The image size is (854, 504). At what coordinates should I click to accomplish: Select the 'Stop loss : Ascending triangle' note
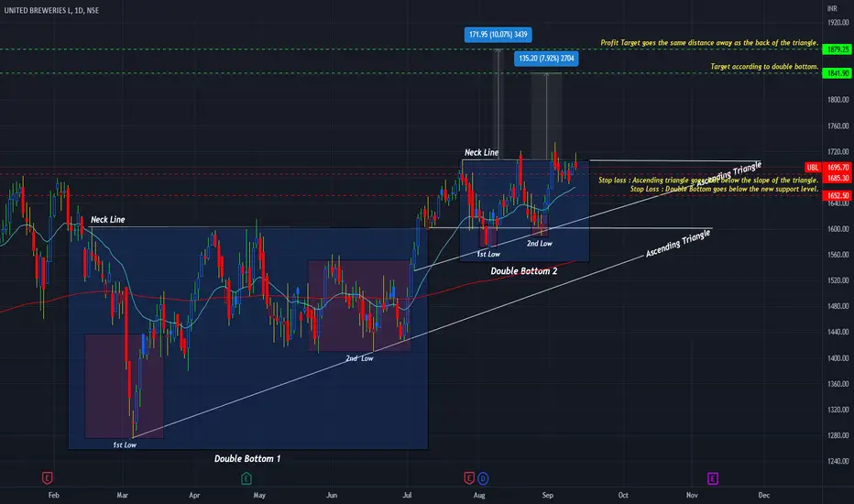pos(708,180)
